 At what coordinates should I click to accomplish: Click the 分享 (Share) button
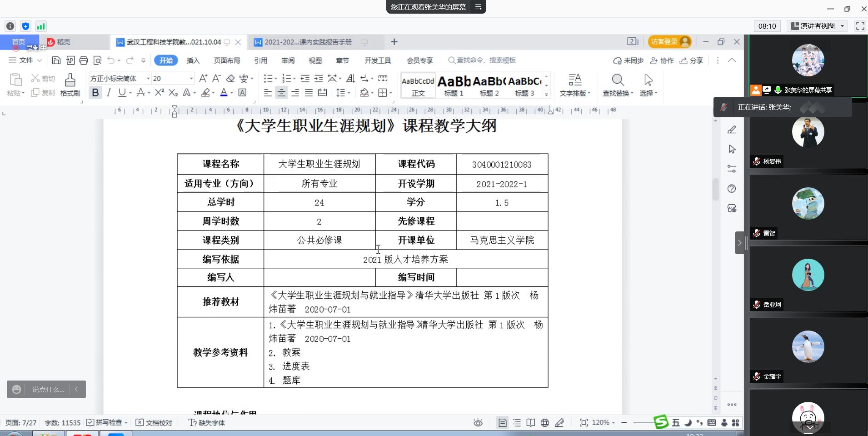coord(691,60)
